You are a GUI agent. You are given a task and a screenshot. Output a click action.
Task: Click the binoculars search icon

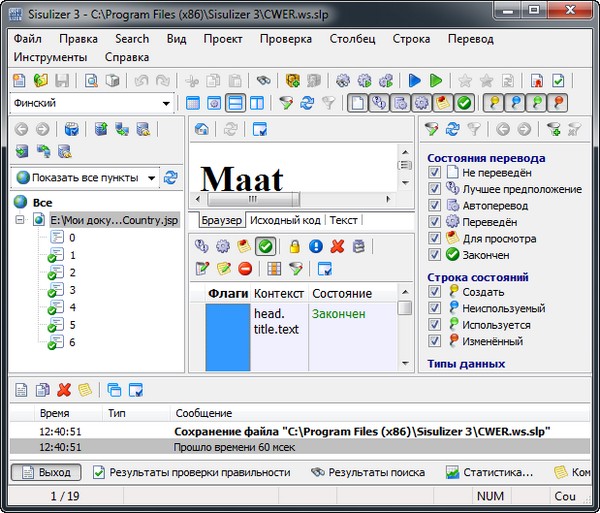[x=263, y=81]
